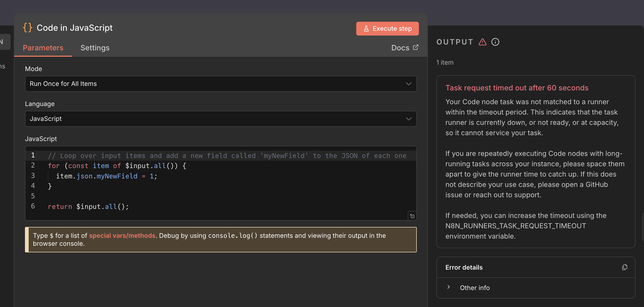
Task: Click the Error details section header
Action: pyautogui.click(x=464, y=267)
